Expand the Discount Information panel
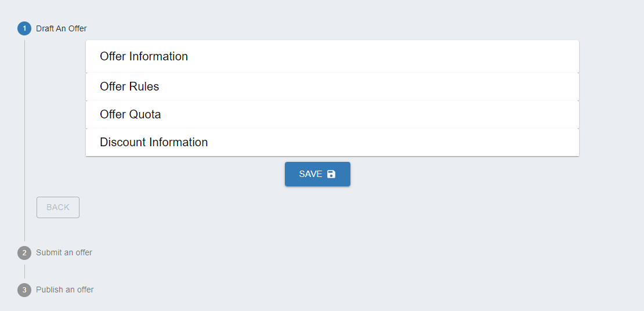Screen dimensions: 644x311 pos(332,142)
